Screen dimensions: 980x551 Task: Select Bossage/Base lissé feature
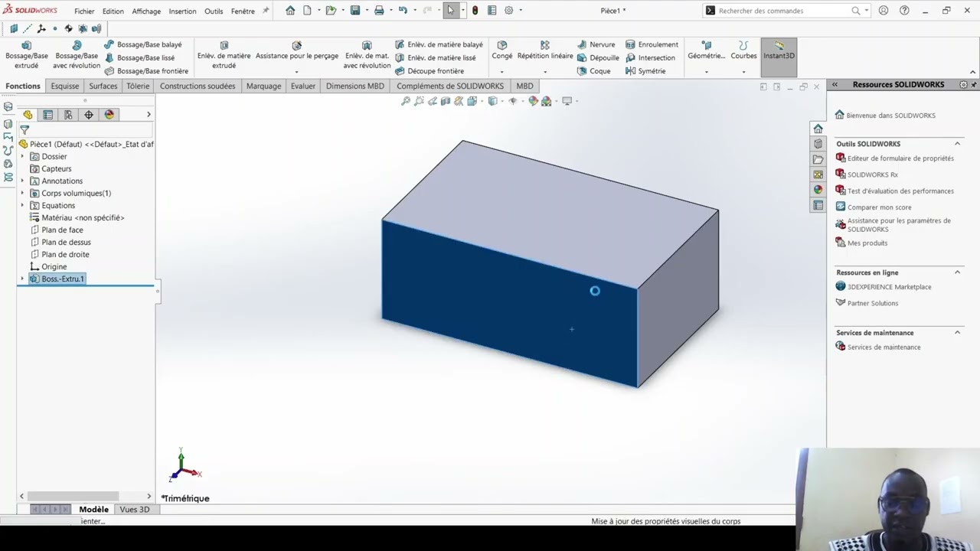click(139, 57)
